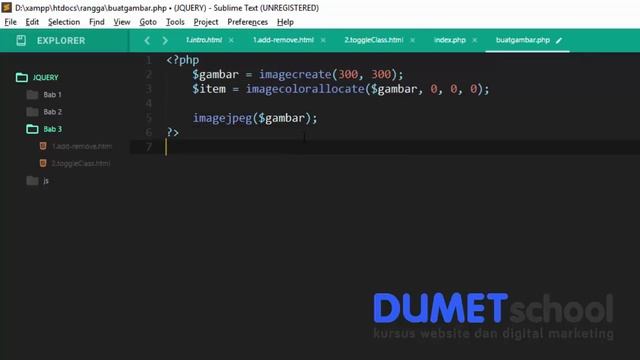
Task: Collapse the JQUERY root folder
Action: point(45,77)
